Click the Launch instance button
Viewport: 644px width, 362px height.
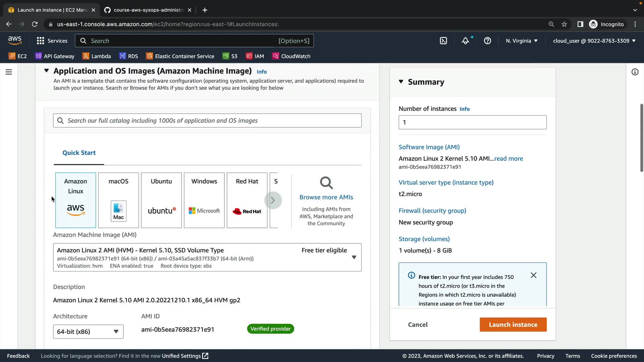coord(513,324)
